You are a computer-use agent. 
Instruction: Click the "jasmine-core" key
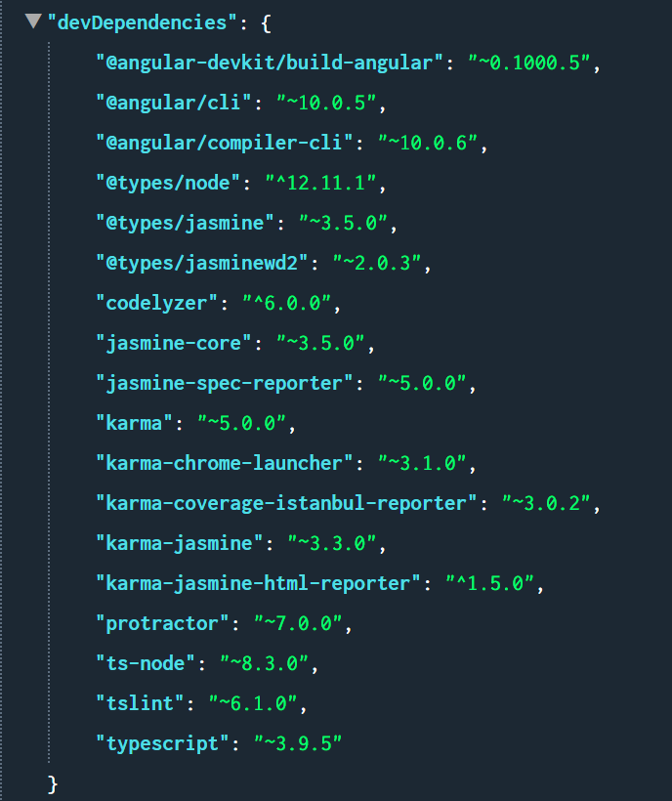pyautogui.click(x=177, y=343)
